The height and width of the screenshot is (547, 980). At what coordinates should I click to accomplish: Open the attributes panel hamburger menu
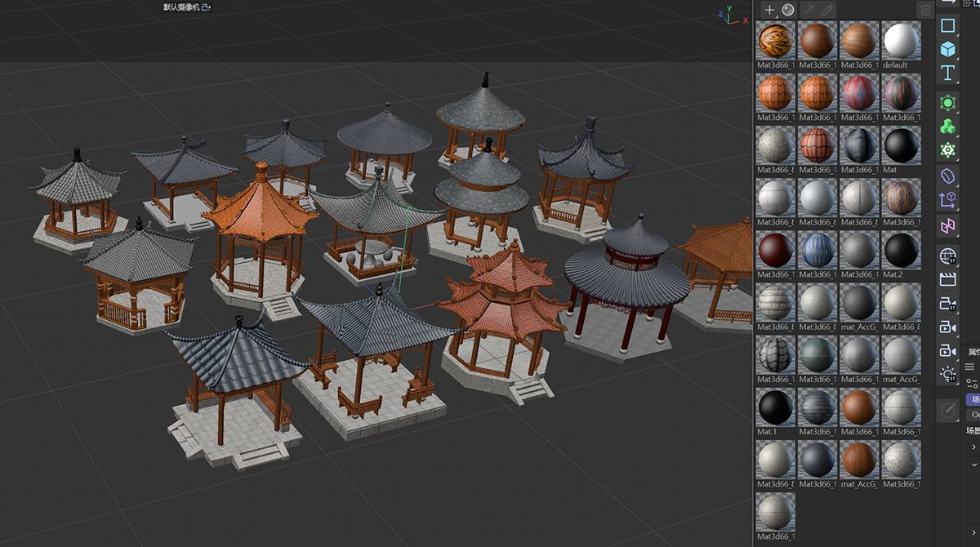pyautogui.click(x=969, y=367)
